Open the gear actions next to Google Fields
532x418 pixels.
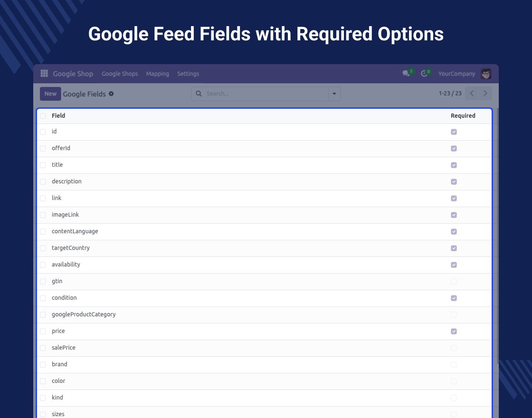pyautogui.click(x=111, y=94)
